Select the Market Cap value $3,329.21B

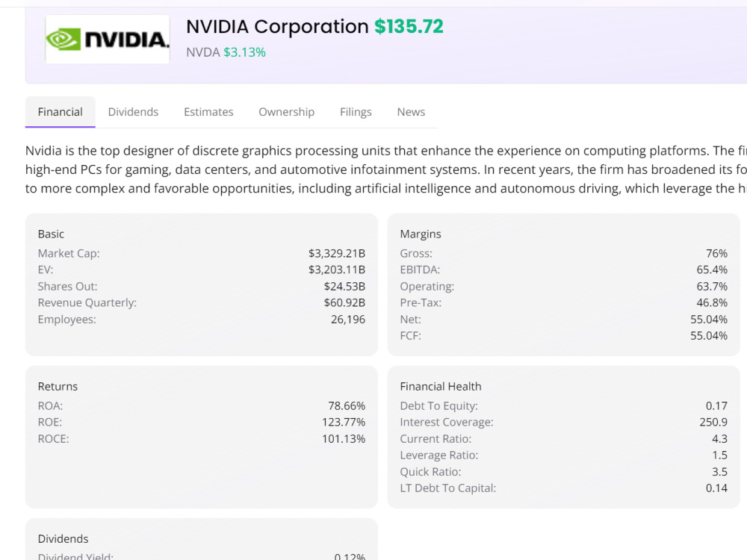pos(336,253)
